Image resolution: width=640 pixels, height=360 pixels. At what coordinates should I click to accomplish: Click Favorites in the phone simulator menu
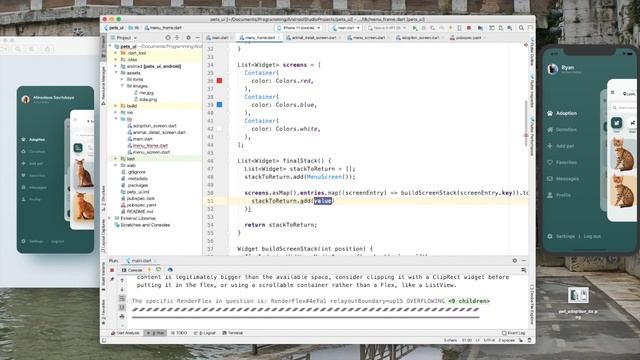566,162
